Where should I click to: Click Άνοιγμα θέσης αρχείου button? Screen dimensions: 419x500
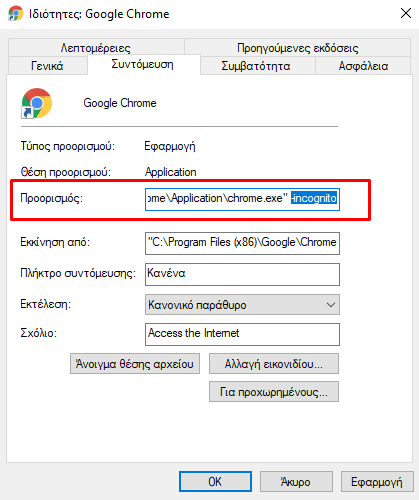(135, 364)
